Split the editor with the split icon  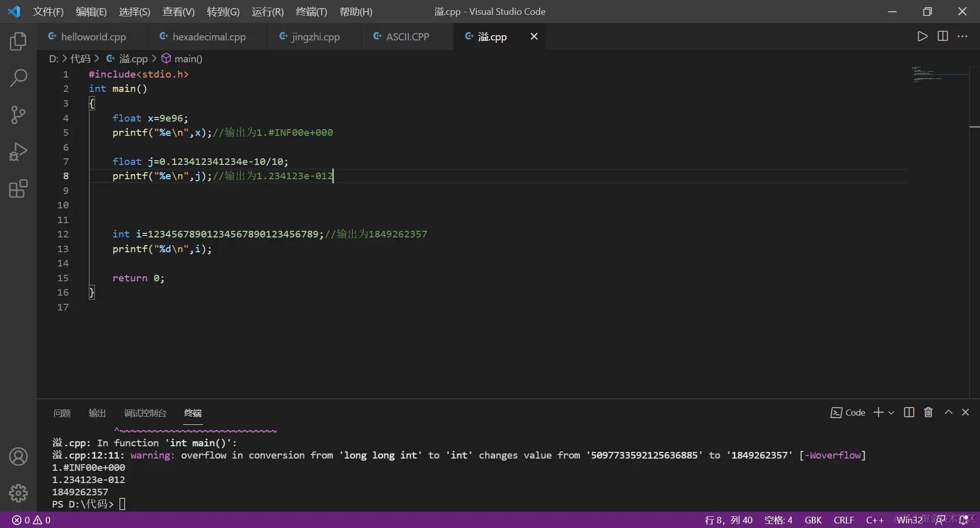(943, 36)
